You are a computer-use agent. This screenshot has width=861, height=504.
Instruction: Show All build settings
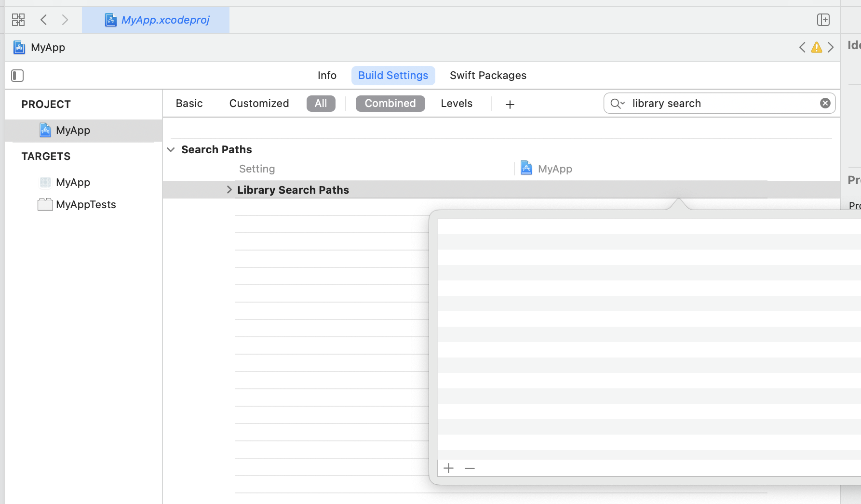(321, 104)
